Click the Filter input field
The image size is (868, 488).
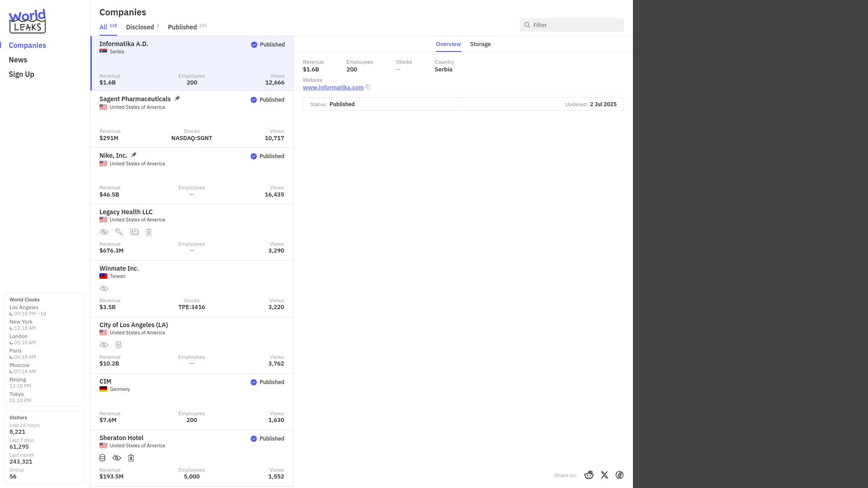(572, 25)
